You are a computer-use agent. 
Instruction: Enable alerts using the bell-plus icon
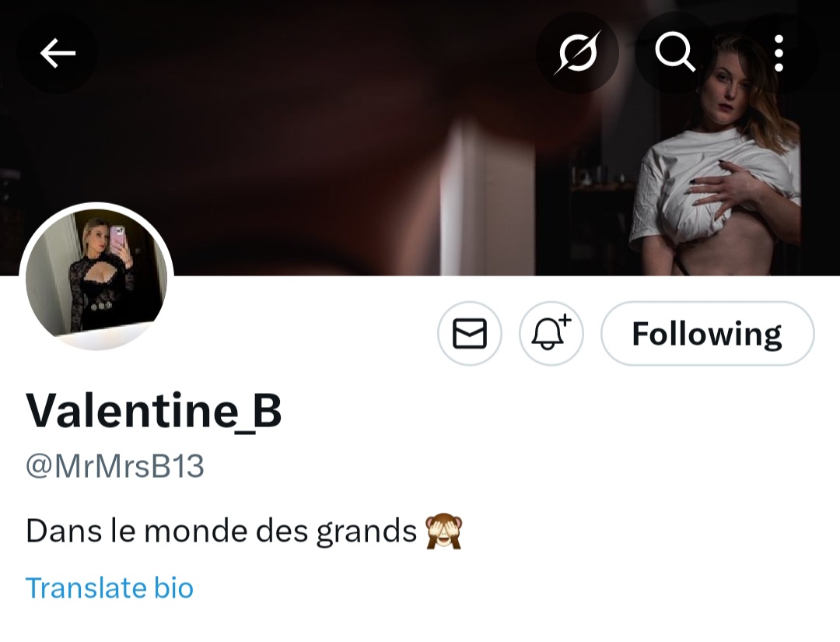coord(551,334)
